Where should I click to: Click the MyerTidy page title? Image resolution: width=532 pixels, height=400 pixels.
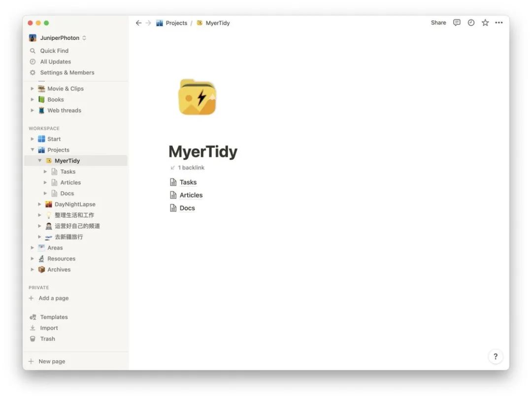203,151
